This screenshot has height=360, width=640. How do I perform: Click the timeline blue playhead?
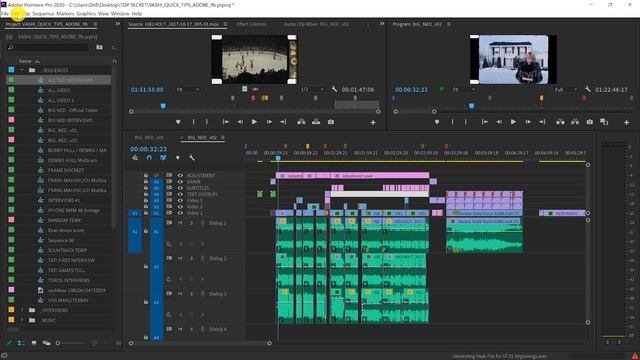(278, 158)
